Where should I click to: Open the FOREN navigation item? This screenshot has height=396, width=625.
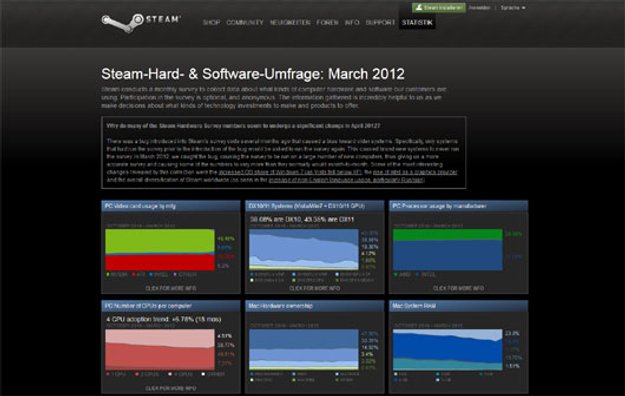click(x=327, y=22)
